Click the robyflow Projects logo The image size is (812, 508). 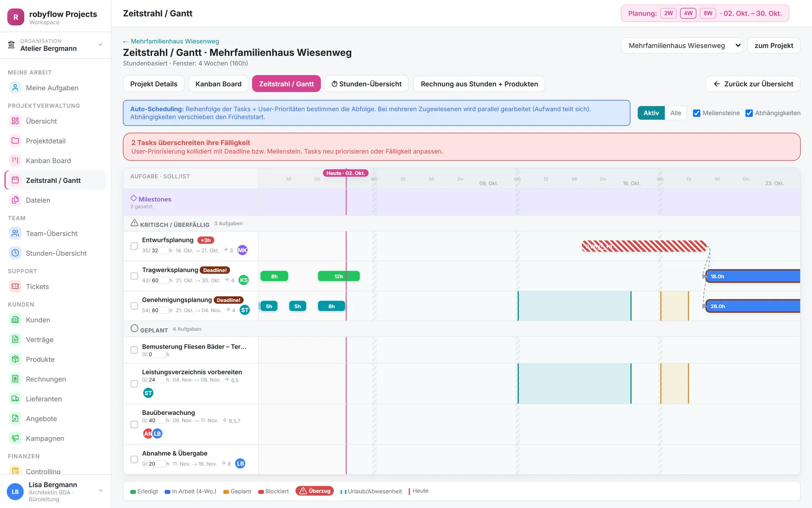[x=16, y=17]
